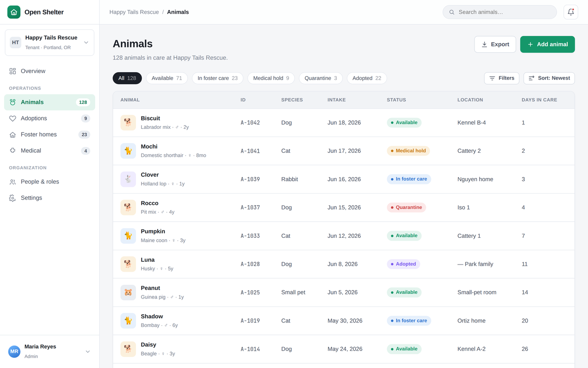Click the ID A-1033
Viewport: 588px width, 368px height.
(x=250, y=236)
